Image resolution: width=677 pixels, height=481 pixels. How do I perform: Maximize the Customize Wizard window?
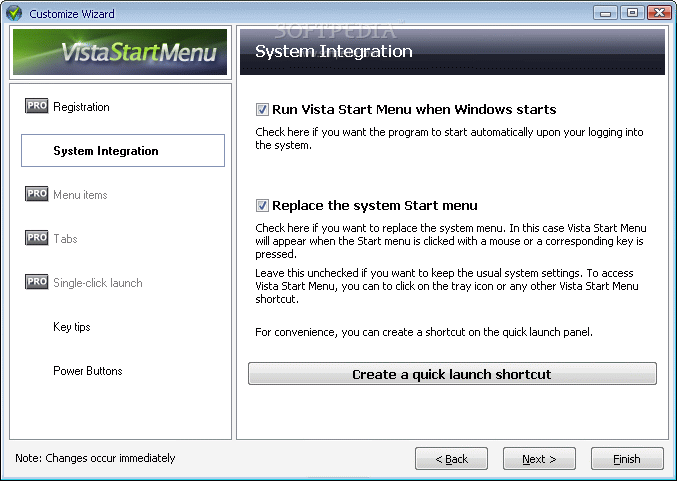pos(632,13)
